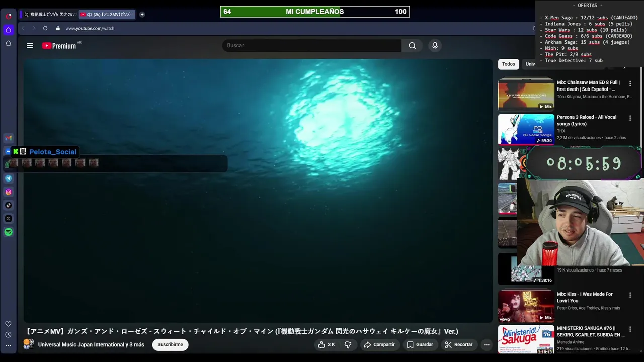This screenshot has width=644, height=362.
Task: Click the Japanese video title text
Action: click(x=242, y=331)
